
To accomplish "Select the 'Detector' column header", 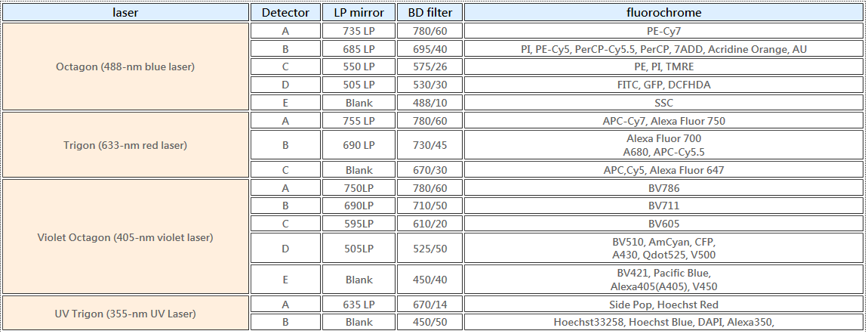I will [285, 12].
